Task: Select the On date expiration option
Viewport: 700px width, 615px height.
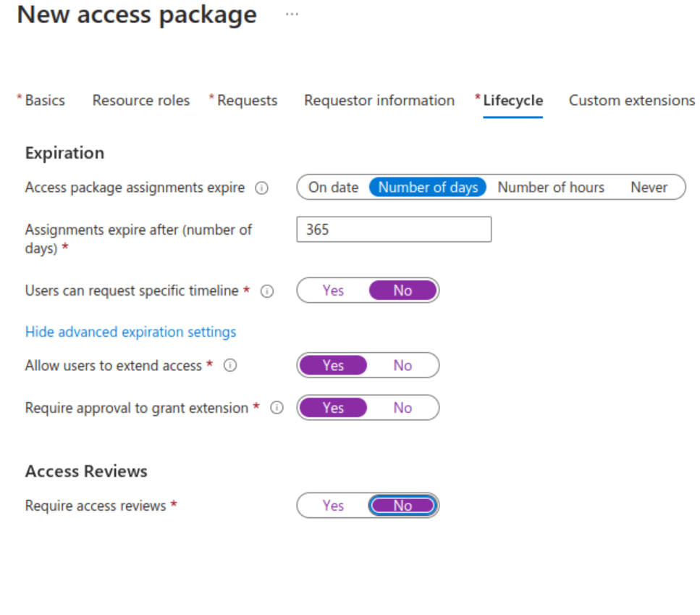Action: [333, 188]
